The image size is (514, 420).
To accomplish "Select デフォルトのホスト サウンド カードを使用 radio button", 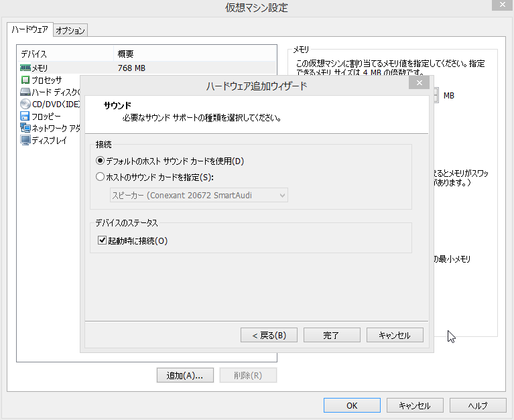I will pos(100,161).
